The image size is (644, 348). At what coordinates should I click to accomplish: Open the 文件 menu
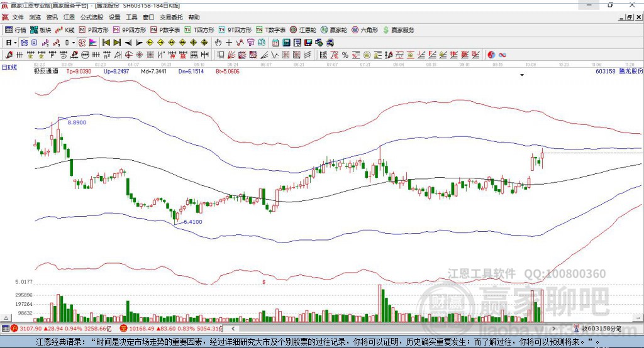[x=18, y=17]
